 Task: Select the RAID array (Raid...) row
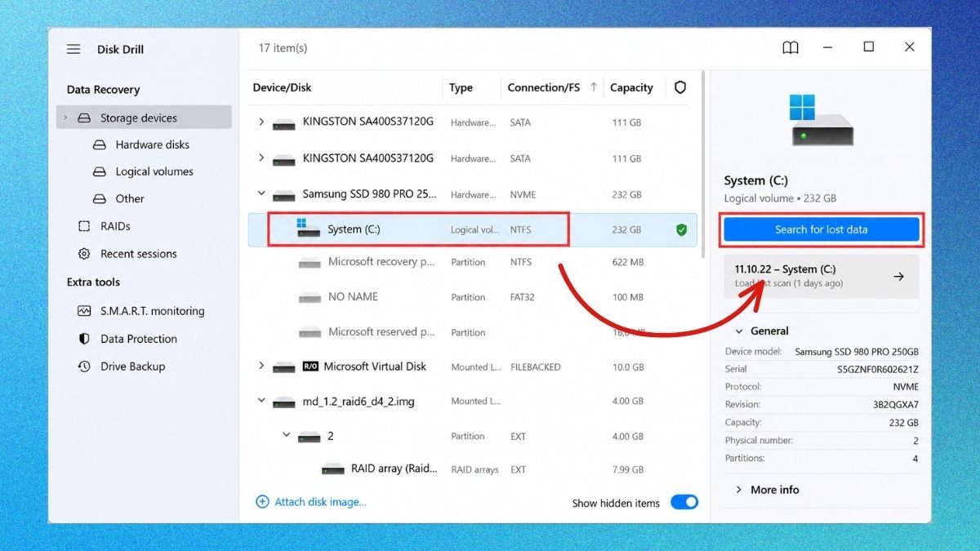click(x=473, y=469)
